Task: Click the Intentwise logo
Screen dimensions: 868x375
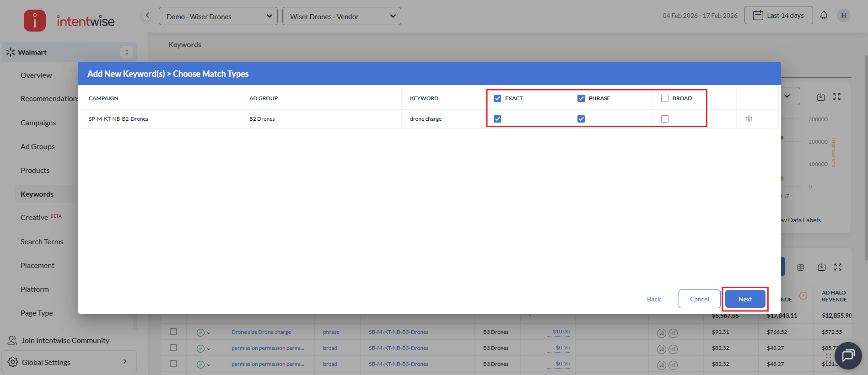Action: [69, 21]
